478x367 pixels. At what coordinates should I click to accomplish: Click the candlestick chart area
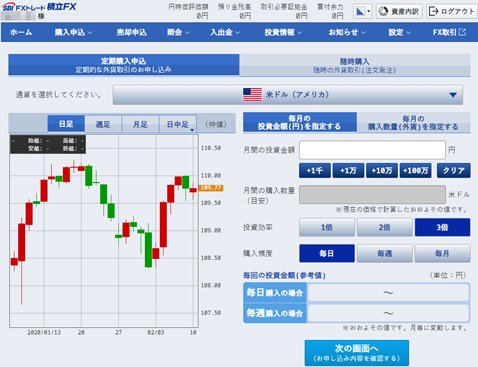tap(104, 231)
